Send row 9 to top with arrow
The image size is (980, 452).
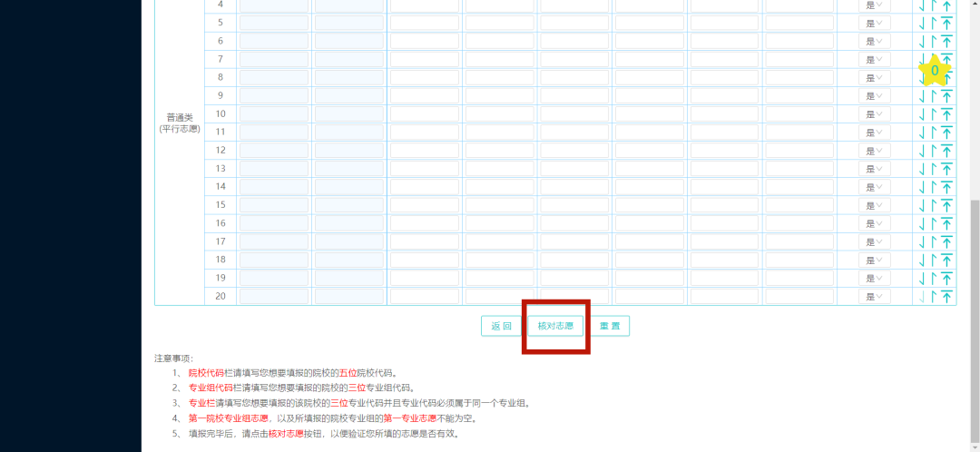point(946,96)
